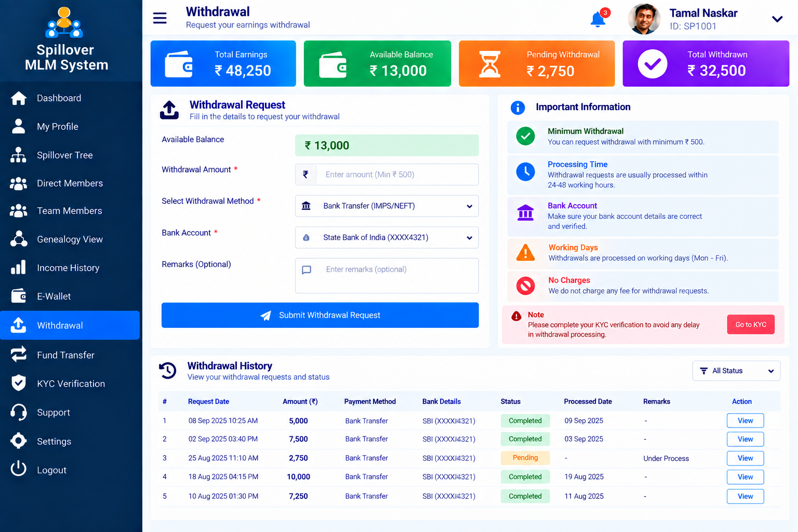Image resolution: width=798 pixels, height=532 pixels.
Task: Click the My Profile person icon
Action: [19, 126]
